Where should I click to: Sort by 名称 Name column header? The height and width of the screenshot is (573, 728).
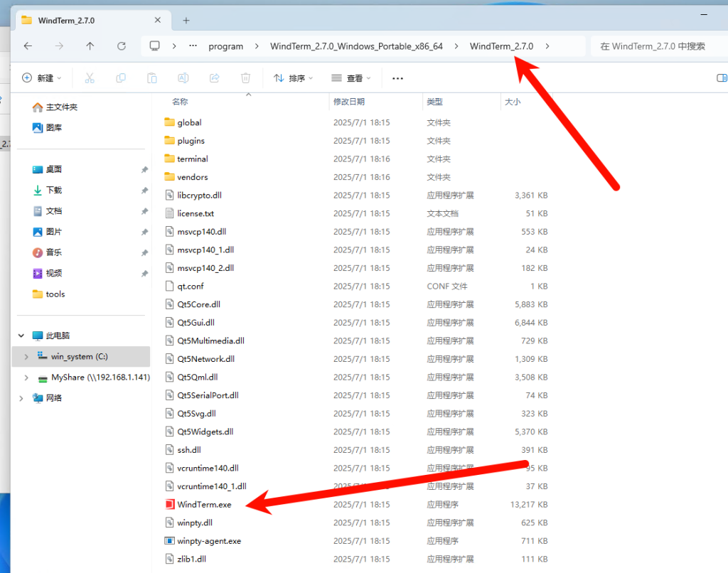180,102
